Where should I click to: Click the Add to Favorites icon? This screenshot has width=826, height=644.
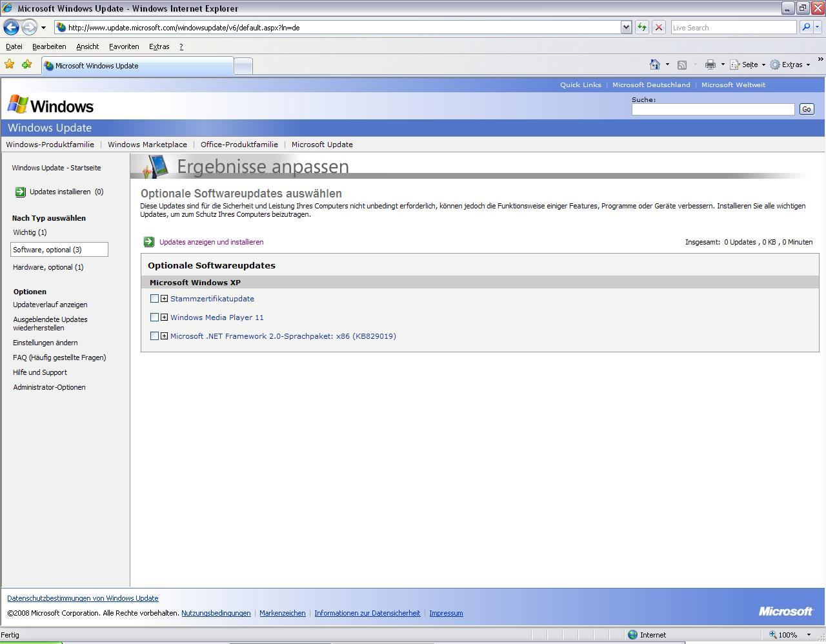tap(26, 65)
